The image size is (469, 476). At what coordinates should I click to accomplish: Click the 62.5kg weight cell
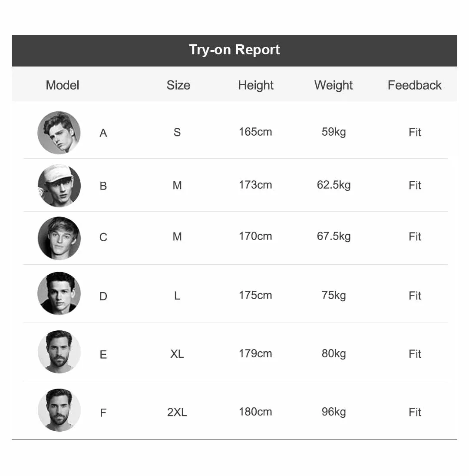tap(334, 185)
